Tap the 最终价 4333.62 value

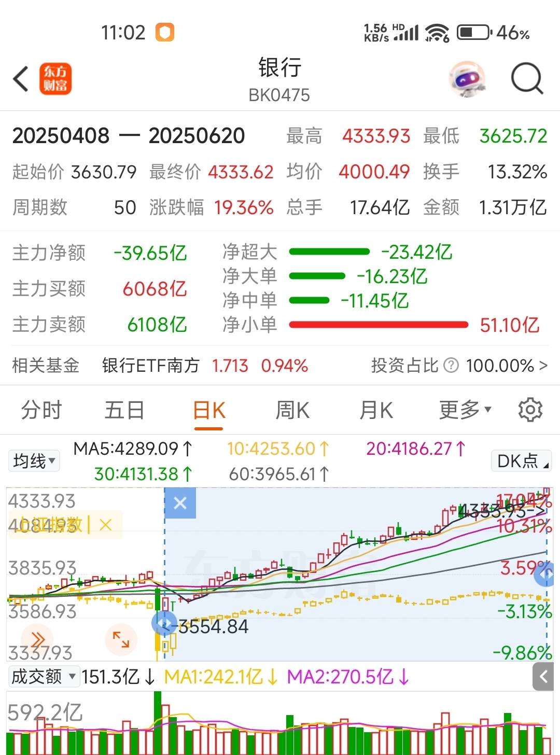pos(241,172)
